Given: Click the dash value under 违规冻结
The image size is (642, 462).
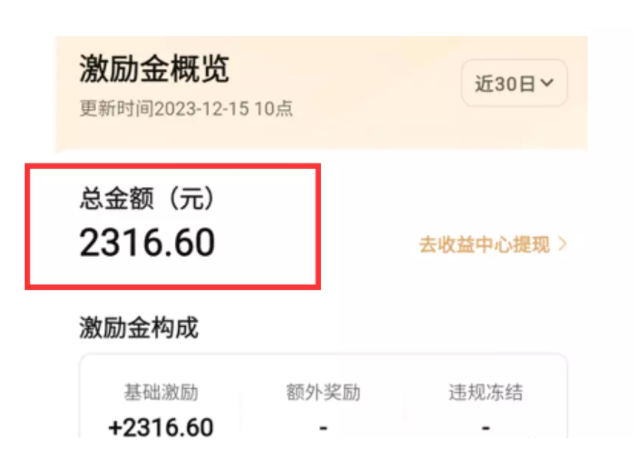Looking at the screenshot, I should pos(484,429).
